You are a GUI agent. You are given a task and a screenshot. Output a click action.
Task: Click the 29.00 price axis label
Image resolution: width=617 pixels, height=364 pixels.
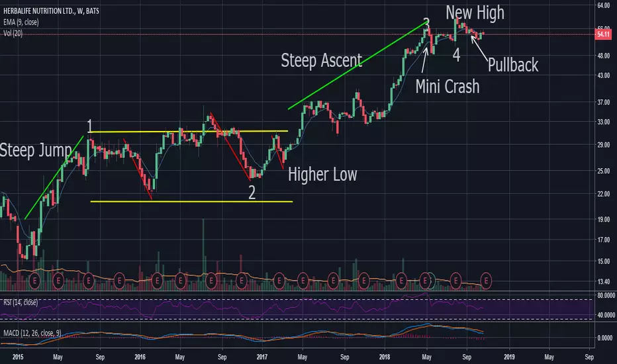603,145
